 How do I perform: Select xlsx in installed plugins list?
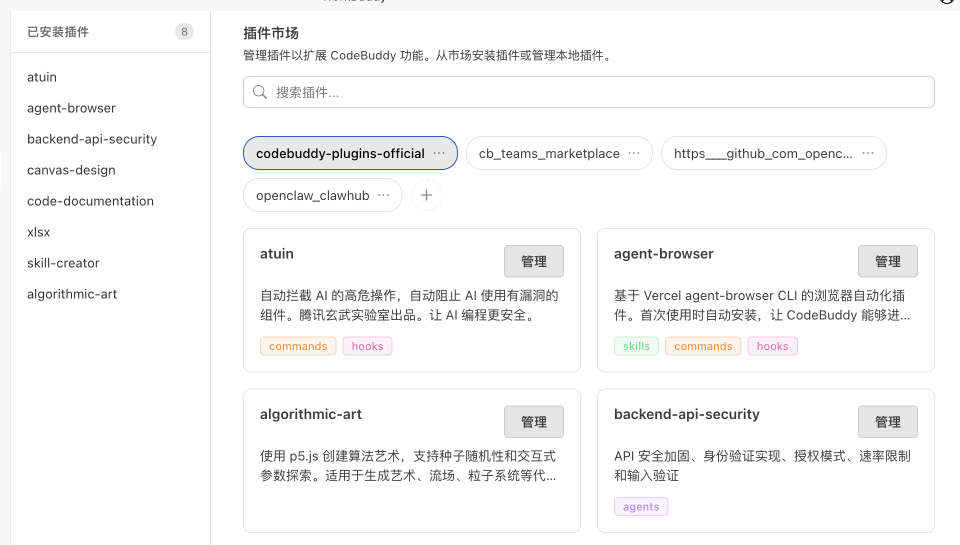(x=39, y=232)
